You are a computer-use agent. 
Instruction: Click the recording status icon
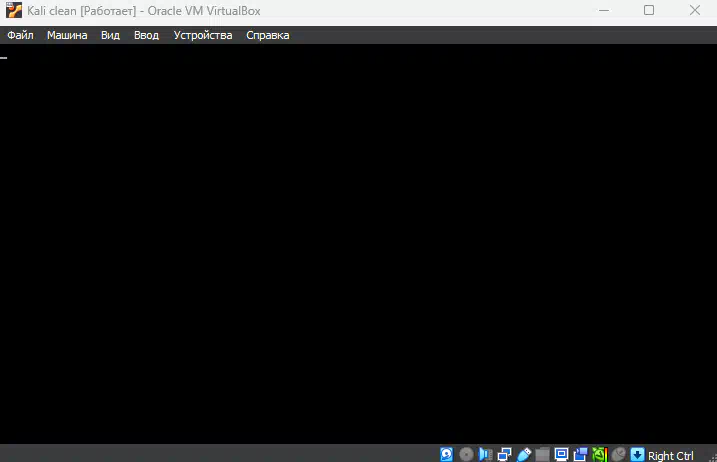(580, 454)
